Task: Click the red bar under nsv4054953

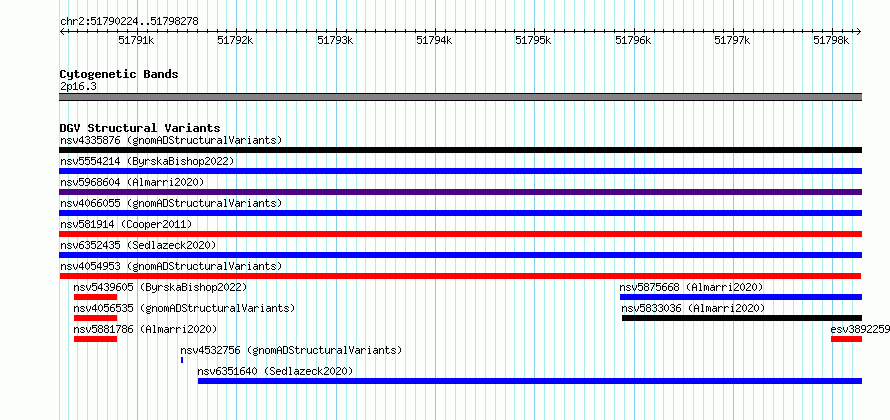Action: point(460,276)
